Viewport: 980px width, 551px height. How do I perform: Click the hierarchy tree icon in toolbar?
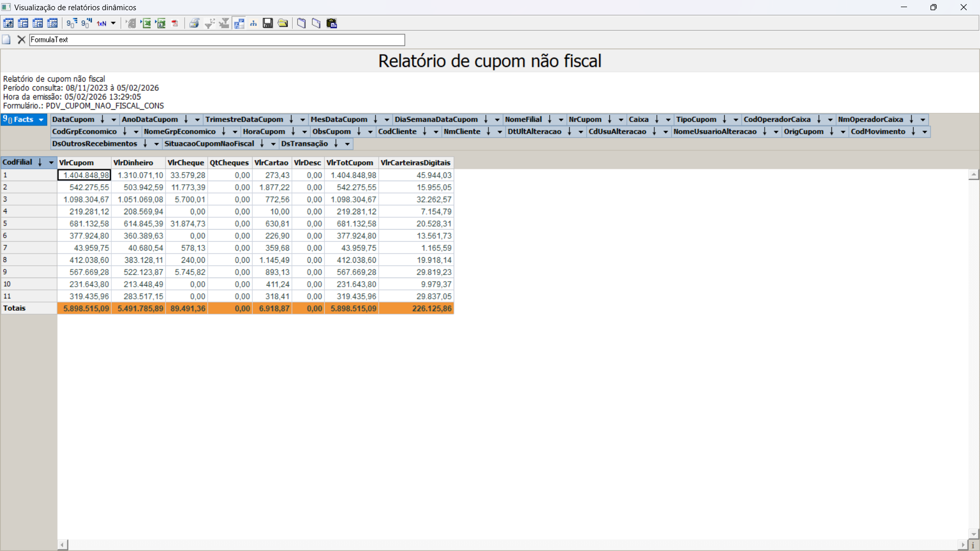click(254, 23)
